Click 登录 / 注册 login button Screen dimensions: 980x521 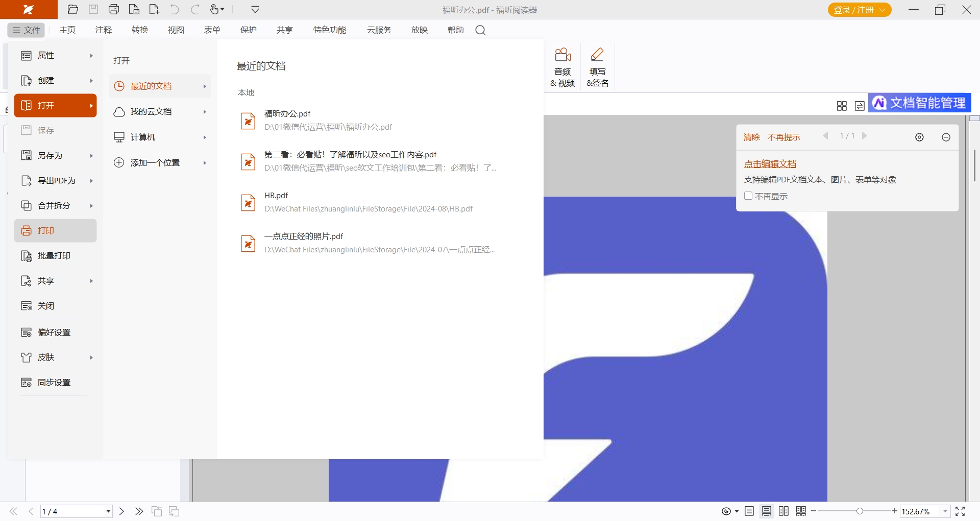[x=860, y=10]
